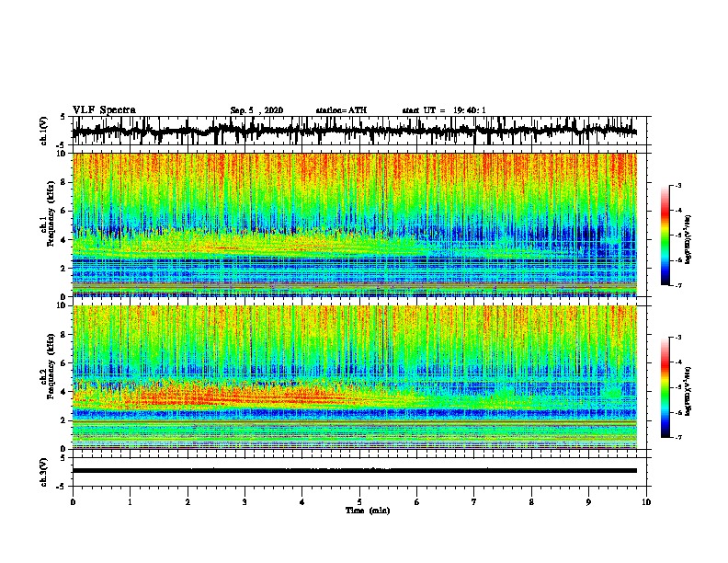This screenshot has height=563, width=728.
Task: Click the "-7" label on ch.2 colorbar
Action: click(x=677, y=437)
